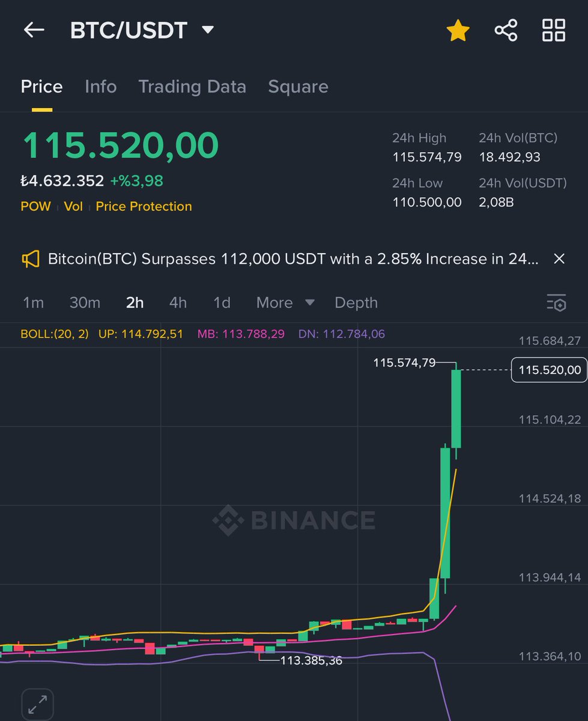Tap the MB: 113.788,29 band value
Screen dimensions: 588x721
(x=241, y=334)
